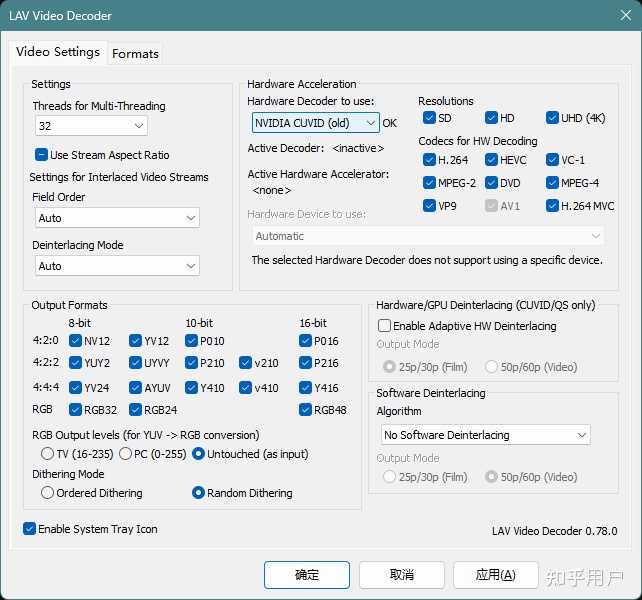Expand Hardware Decoder to use dropdown
Image resolution: width=642 pixels, height=600 pixels.
315,123
